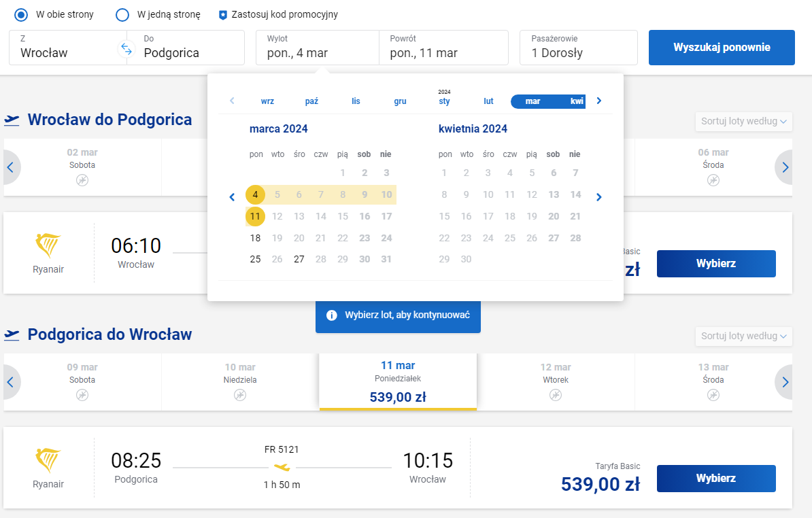This screenshot has height=518, width=812.
Task: Click info icon in continue banner
Action: (332, 315)
